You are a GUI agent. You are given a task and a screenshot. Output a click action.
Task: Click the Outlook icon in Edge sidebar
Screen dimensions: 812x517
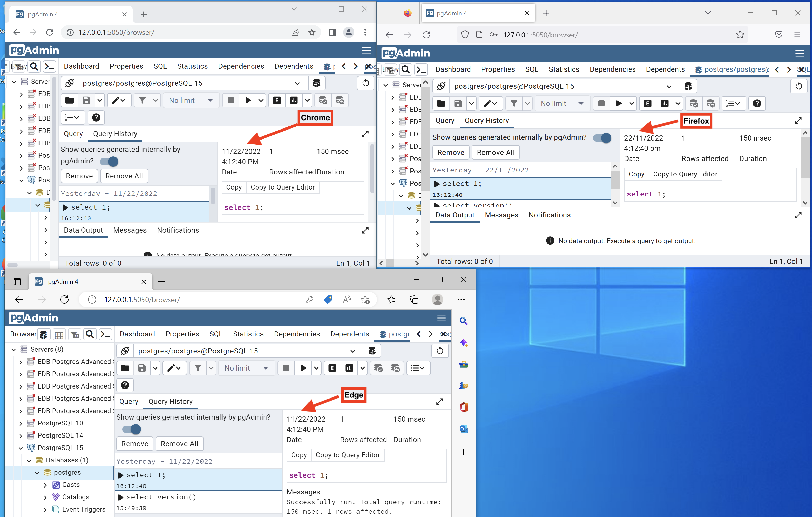[x=463, y=429]
